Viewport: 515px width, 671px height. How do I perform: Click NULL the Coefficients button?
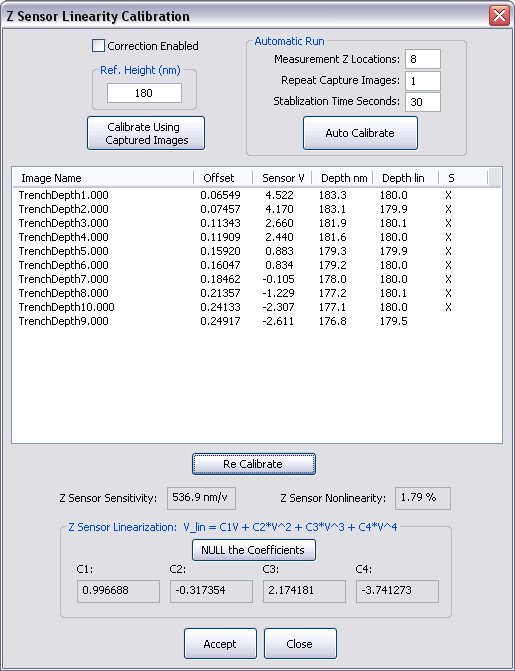click(253, 550)
